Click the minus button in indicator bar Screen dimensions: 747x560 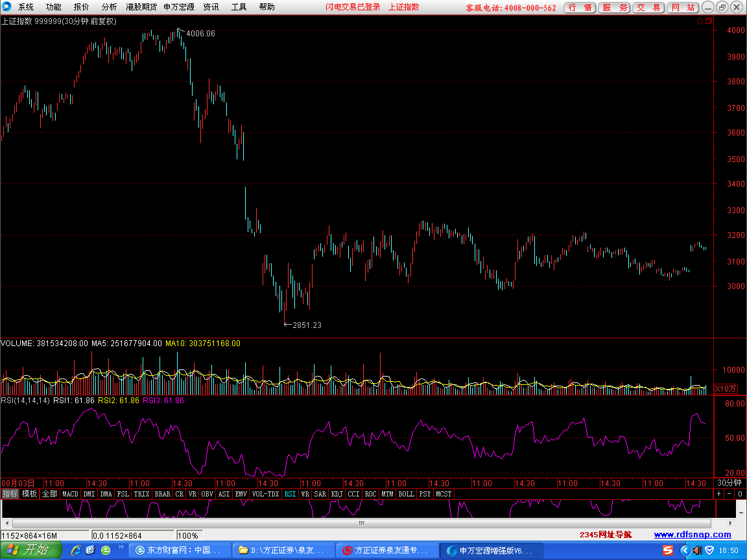(x=729, y=494)
